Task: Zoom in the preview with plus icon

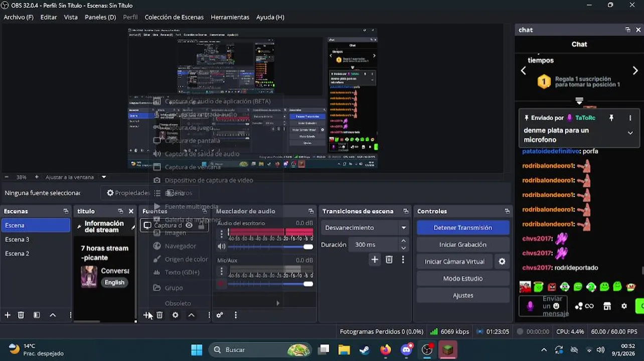Action: (37, 177)
